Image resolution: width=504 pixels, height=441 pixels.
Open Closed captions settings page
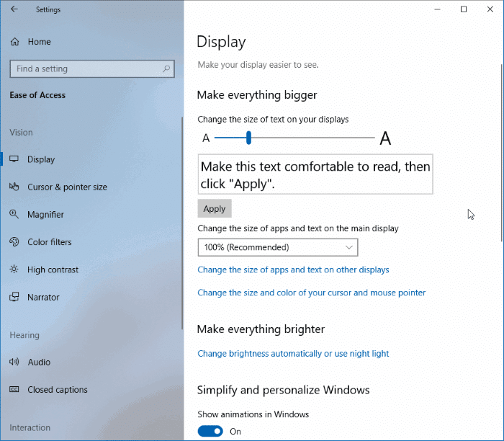pyautogui.click(x=58, y=390)
